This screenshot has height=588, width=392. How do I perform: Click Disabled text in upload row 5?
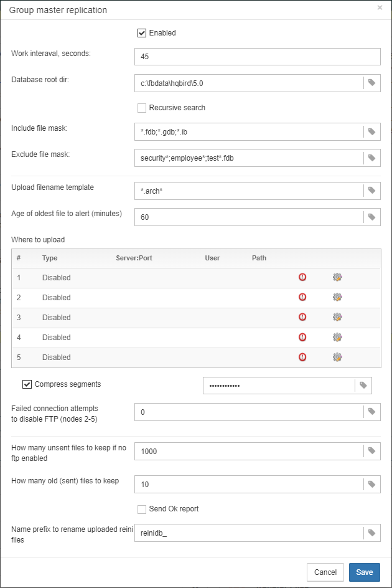coord(56,358)
